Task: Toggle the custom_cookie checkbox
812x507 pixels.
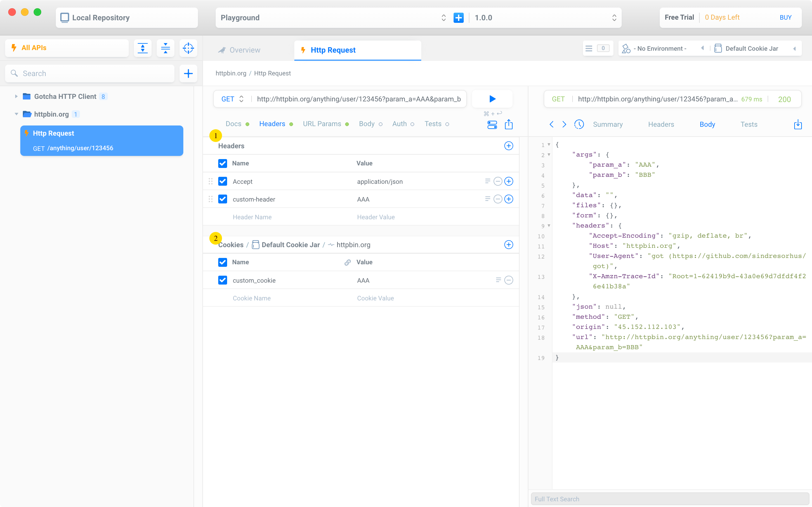Action: 222,280
